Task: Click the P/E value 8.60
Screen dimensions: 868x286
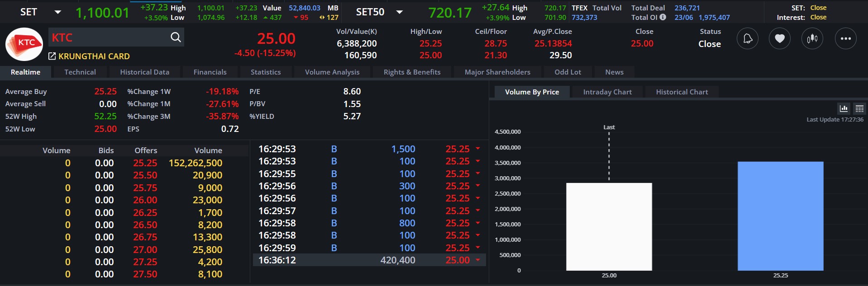Action: [352, 92]
